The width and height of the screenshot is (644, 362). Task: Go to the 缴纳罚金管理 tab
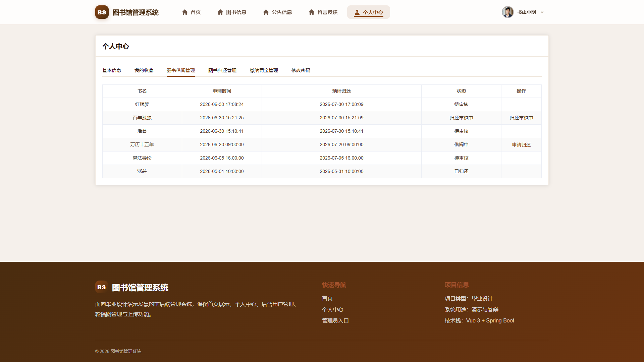(x=264, y=70)
